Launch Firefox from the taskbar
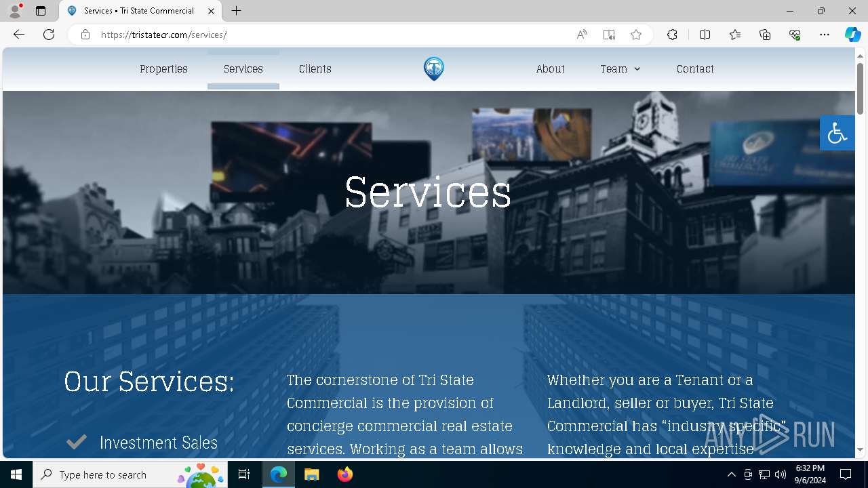This screenshot has height=488, width=868. (x=344, y=474)
